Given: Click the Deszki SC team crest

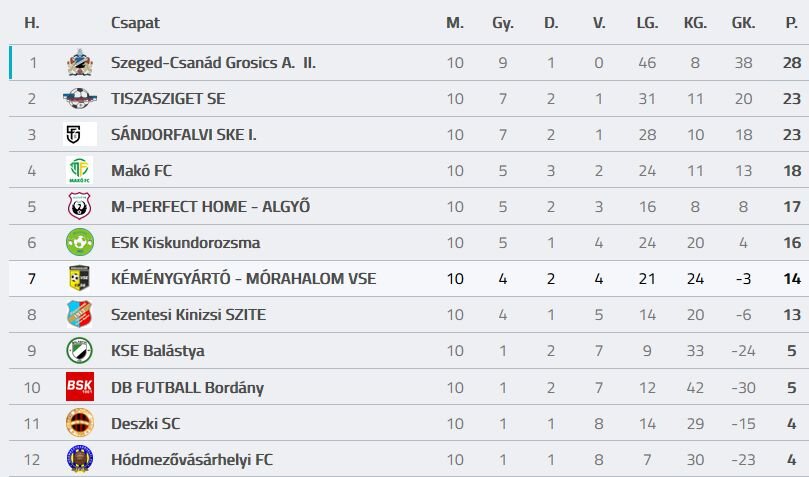Looking at the screenshot, I should (x=79, y=423).
